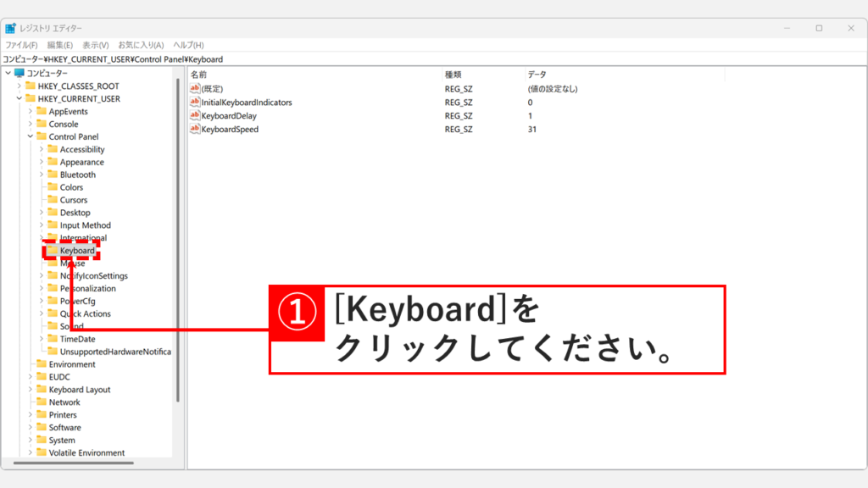Sort values by the 種類 column header
Viewport: 868px width, 488px height.
click(x=455, y=73)
